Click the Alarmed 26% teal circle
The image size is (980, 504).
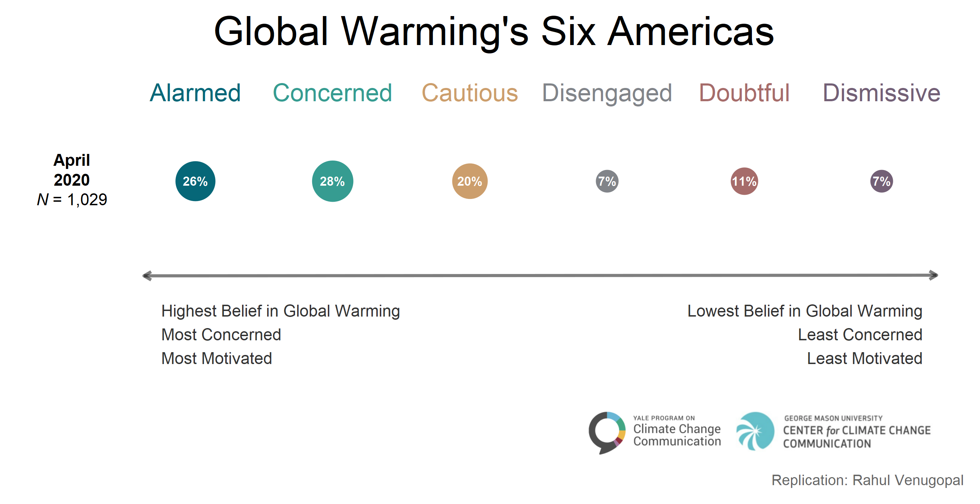pyautogui.click(x=195, y=181)
